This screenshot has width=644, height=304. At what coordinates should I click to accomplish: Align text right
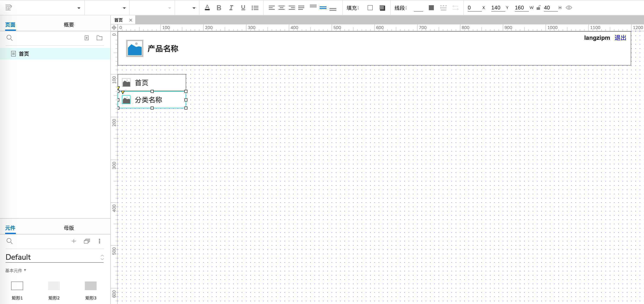tap(291, 8)
